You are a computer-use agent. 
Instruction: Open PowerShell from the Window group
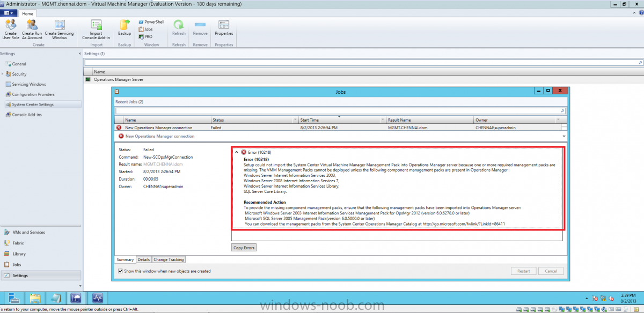point(151,22)
